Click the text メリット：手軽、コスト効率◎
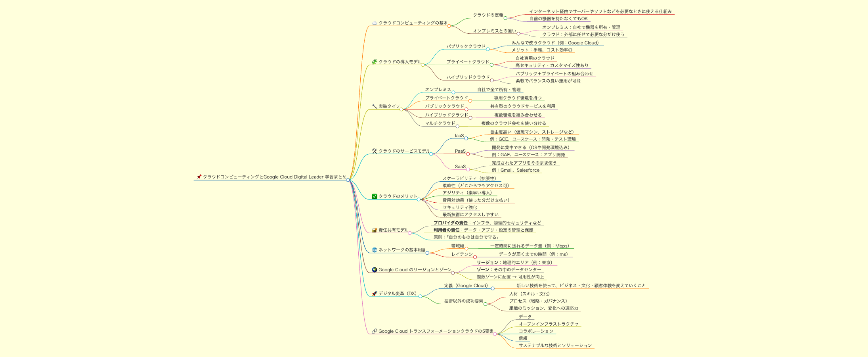Image resolution: width=868 pixels, height=357 pixels. (x=542, y=50)
